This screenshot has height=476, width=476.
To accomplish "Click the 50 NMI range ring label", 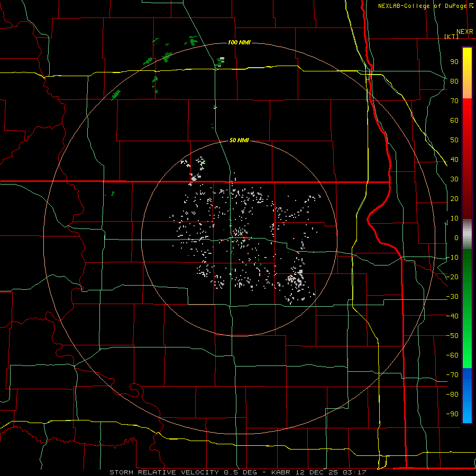I will click(239, 140).
